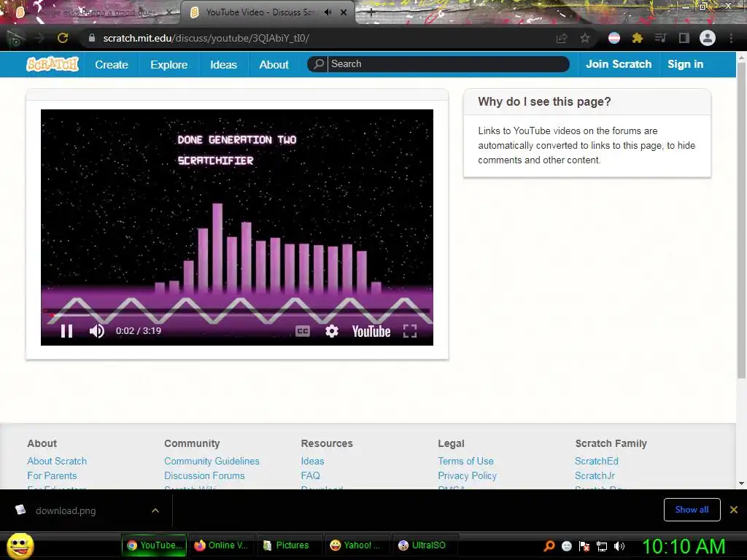Seek along the video progress bar
The image size is (747, 560).
tap(237, 314)
